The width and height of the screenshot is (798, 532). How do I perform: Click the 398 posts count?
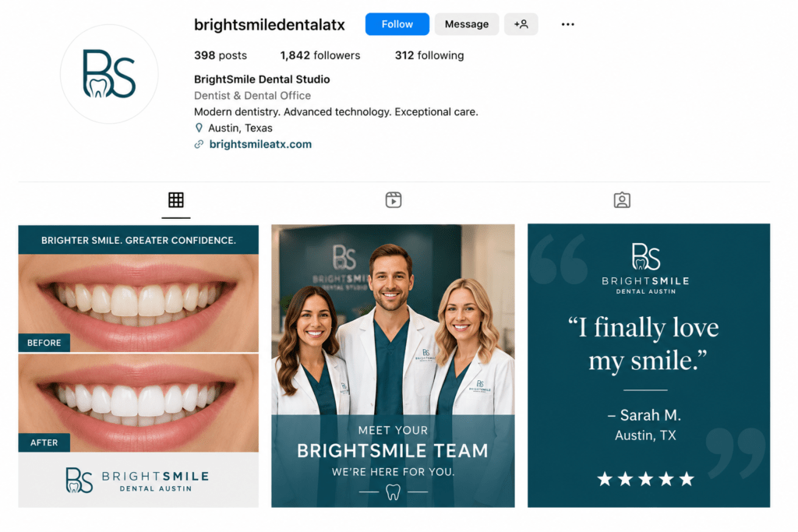pyautogui.click(x=221, y=55)
